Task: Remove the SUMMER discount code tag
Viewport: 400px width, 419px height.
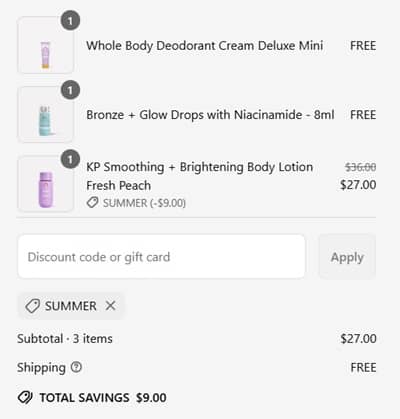Action: [x=110, y=305]
